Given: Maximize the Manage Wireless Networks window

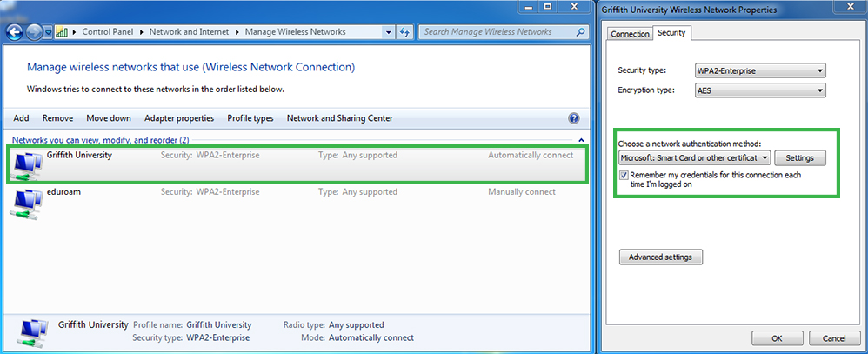Looking at the screenshot, I should (x=547, y=6).
